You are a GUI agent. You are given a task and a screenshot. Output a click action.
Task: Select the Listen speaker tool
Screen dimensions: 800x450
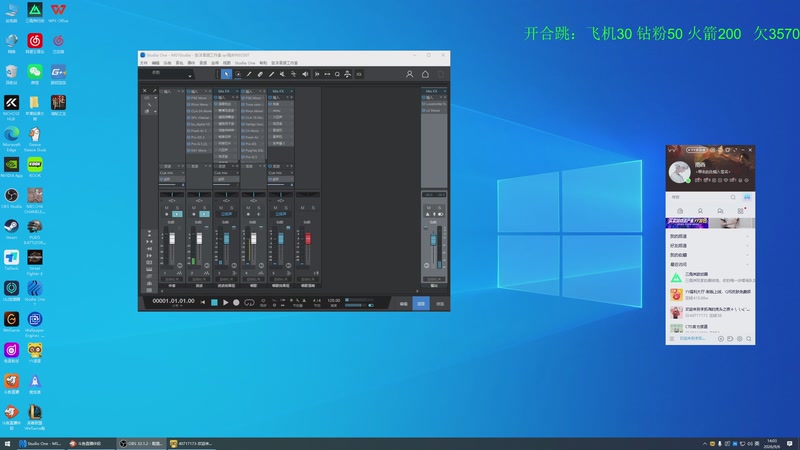[305, 74]
